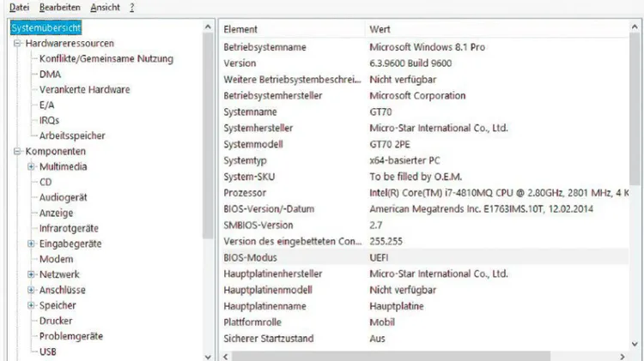Image resolution: width=644 pixels, height=361 pixels.
Task: Select the BIOS-Modus row
Action: coord(425,257)
